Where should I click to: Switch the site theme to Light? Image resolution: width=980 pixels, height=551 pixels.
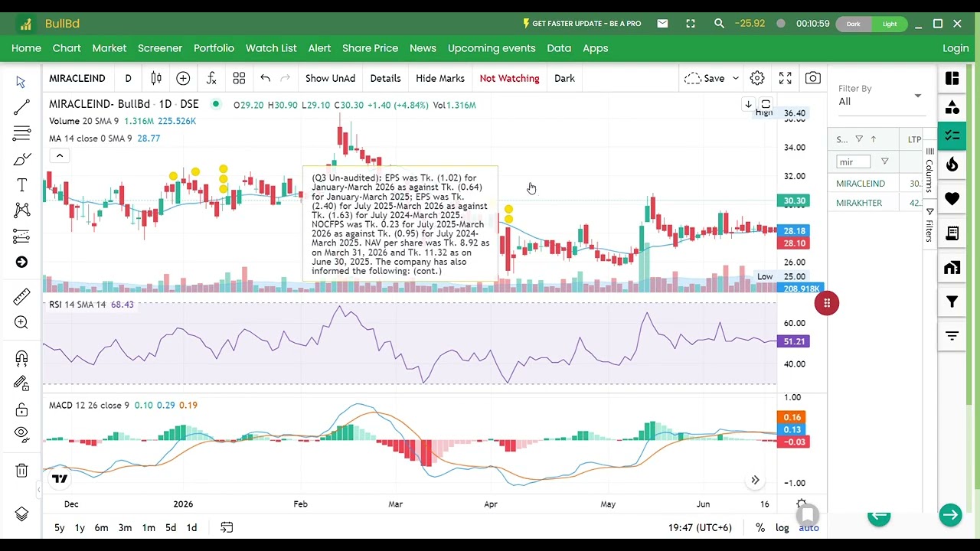point(890,24)
